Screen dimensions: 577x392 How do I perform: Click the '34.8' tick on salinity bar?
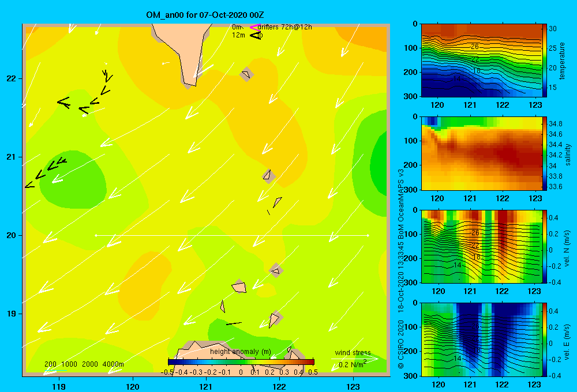tap(555, 123)
